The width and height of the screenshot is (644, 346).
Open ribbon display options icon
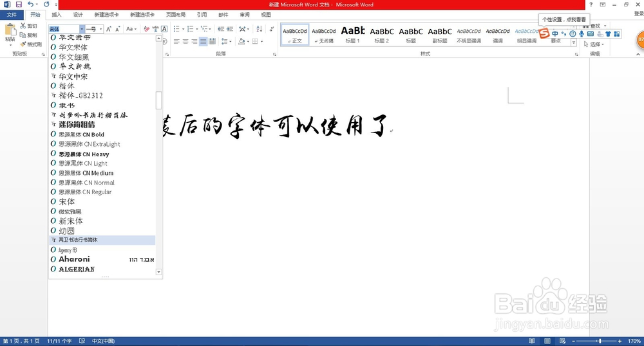[603, 5]
